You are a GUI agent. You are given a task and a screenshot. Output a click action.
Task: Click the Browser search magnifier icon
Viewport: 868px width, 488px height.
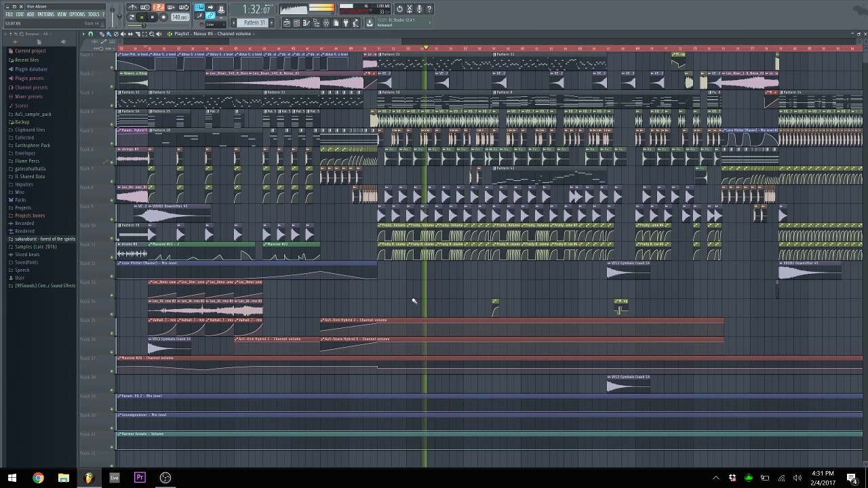(22, 34)
